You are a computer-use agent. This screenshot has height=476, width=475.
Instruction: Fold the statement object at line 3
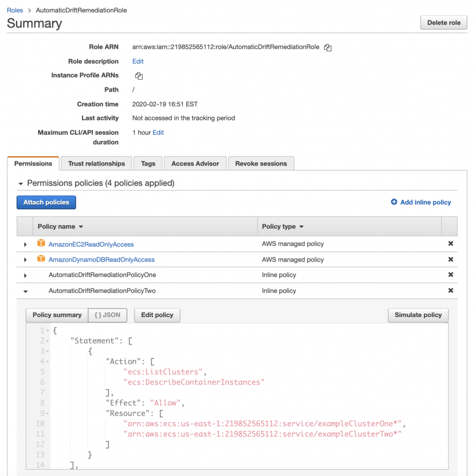47,351
